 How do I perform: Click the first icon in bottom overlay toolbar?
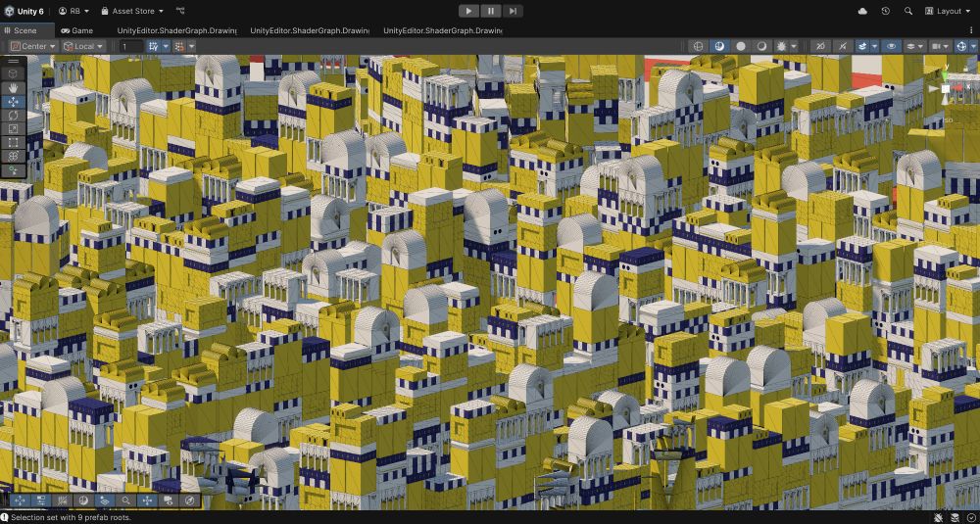[19, 500]
